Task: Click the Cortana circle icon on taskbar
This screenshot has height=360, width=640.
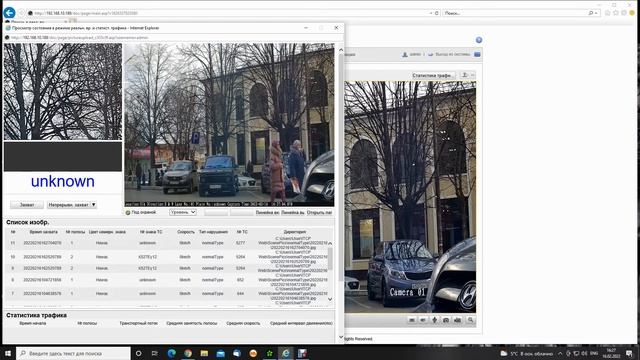Action: pyautogui.click(x=138, y=353)
